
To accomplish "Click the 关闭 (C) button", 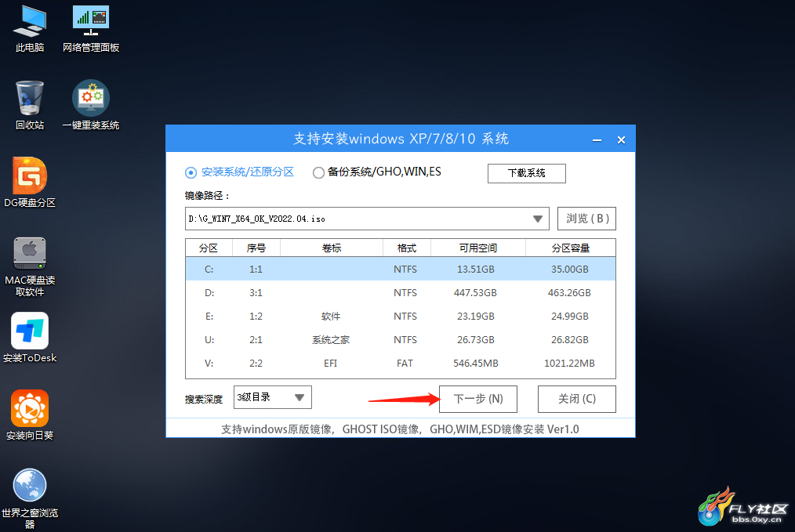I will click(x=577, y=399).
